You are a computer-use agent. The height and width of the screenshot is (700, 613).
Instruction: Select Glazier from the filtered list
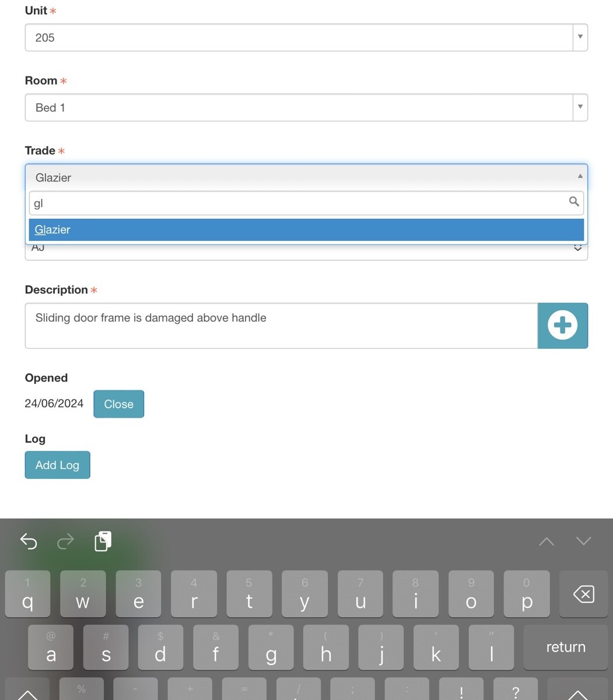click(x=306, y=230)
